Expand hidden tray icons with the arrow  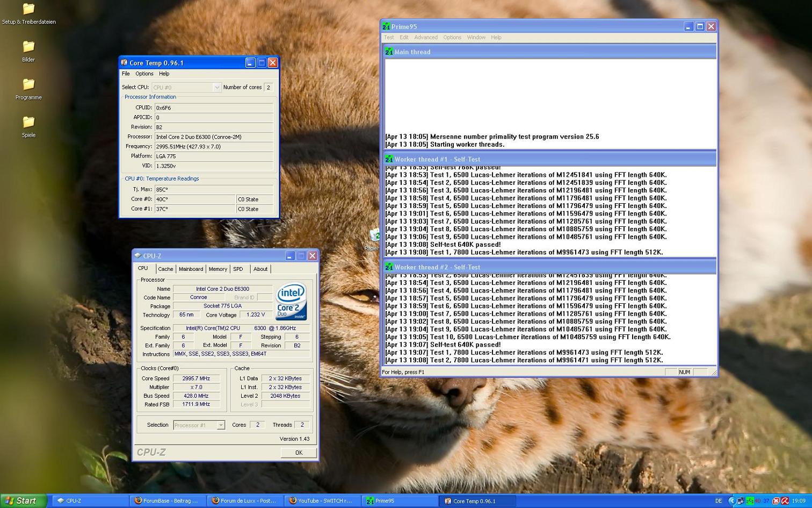tap(733, 500)
